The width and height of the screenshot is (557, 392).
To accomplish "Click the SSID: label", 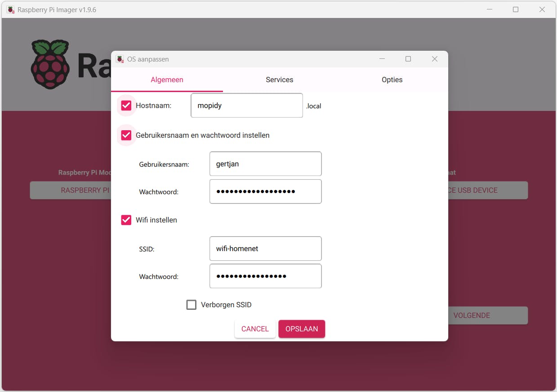I will [147, 249].
